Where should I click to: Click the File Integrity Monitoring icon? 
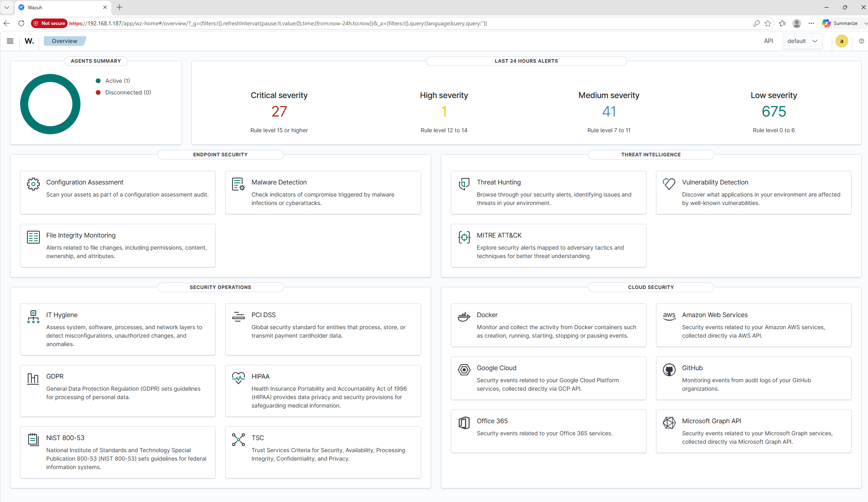[x=33, y=237]
